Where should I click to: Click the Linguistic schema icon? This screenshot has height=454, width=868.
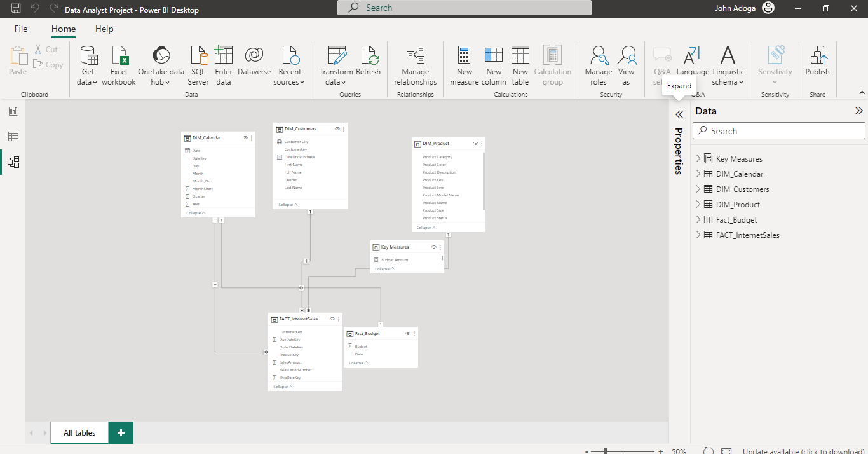coord(728,56)
